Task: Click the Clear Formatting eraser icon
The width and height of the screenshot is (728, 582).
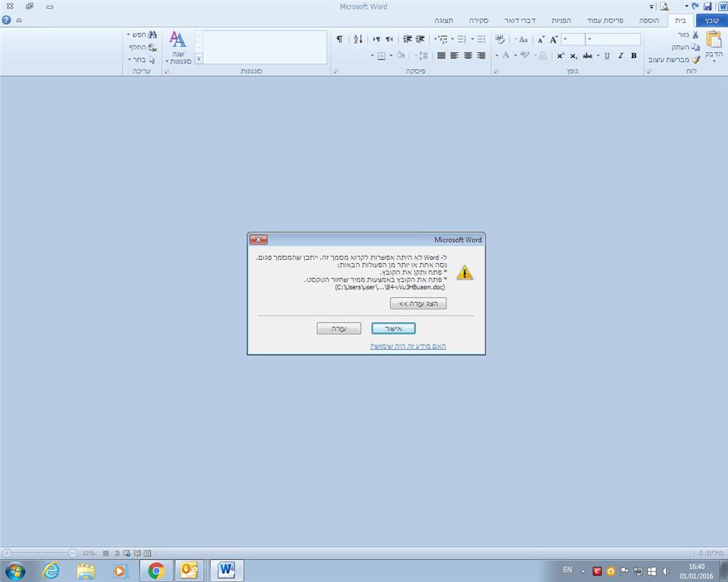Action: pos(500,40)
